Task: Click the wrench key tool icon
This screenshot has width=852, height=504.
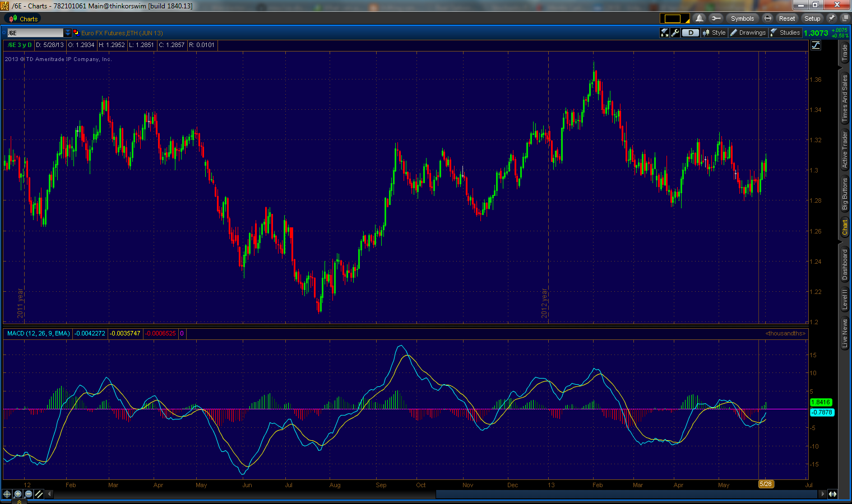Action: (715, 18)
